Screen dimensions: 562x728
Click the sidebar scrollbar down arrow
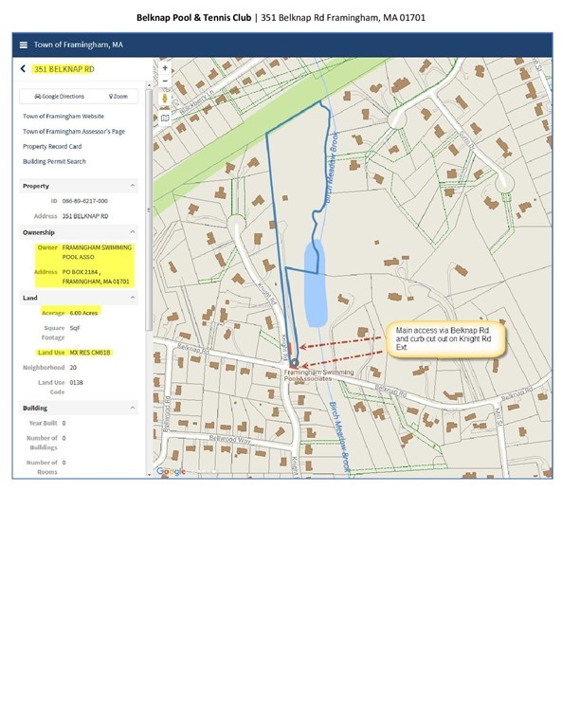coord(149,475)
